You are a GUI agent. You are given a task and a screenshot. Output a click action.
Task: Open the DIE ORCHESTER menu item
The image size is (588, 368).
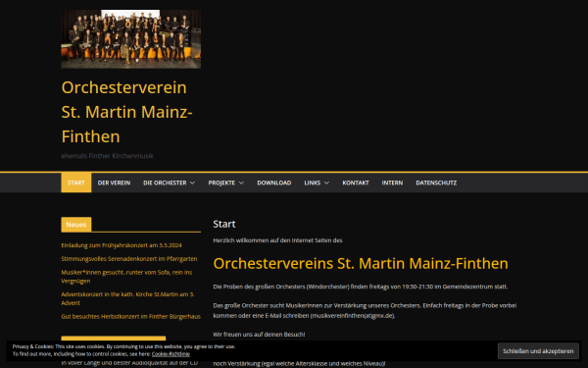click(165, 183)
